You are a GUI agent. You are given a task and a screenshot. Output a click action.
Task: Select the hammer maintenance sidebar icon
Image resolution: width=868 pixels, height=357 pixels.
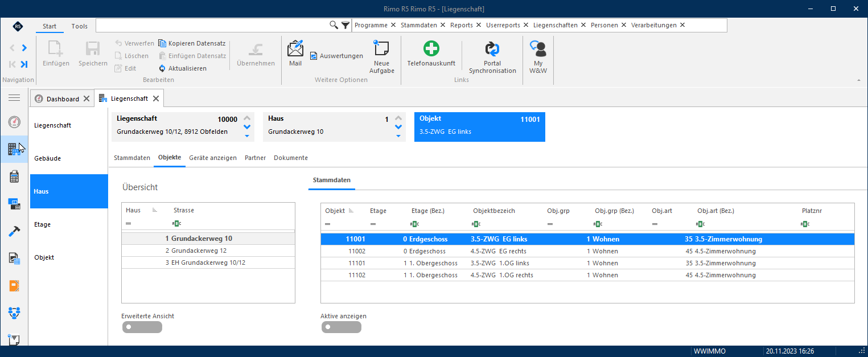point(14,231)
